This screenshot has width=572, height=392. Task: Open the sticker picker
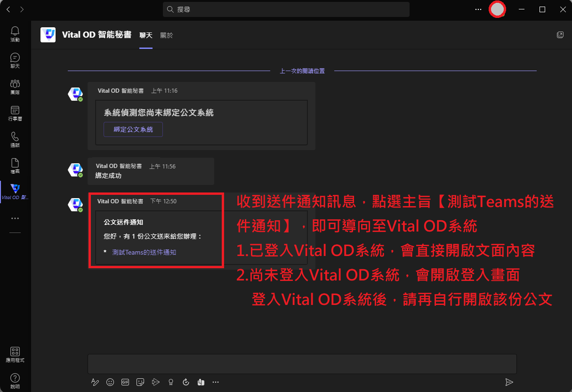(140, 382)
